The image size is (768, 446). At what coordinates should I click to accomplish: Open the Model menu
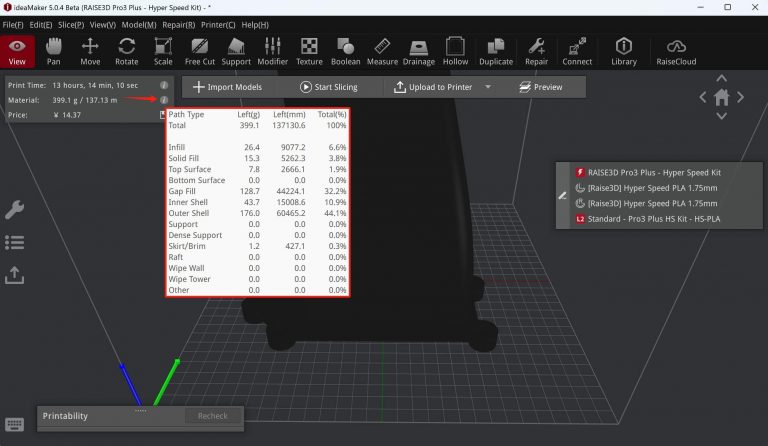139,25
